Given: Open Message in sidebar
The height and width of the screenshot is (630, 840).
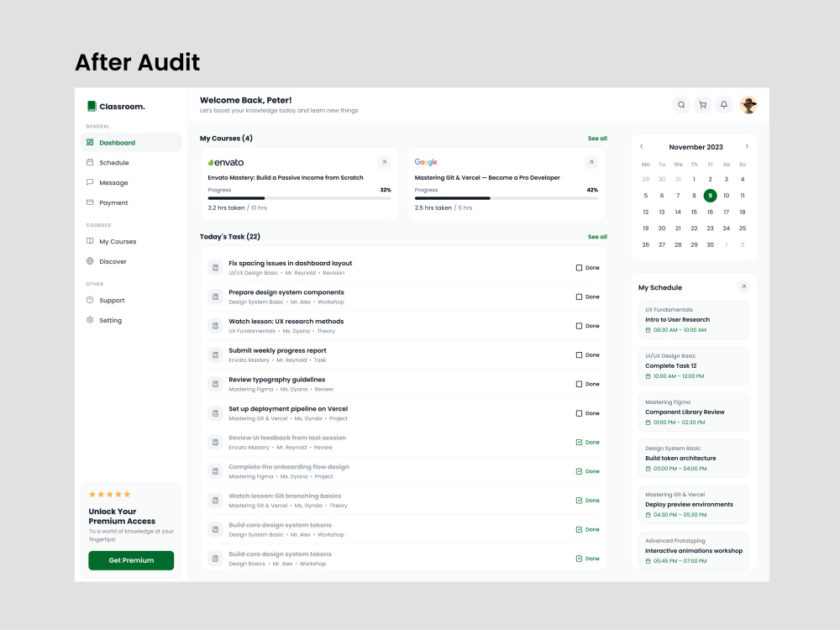Looking at the screenshot, I should click(x=131, y=182).
